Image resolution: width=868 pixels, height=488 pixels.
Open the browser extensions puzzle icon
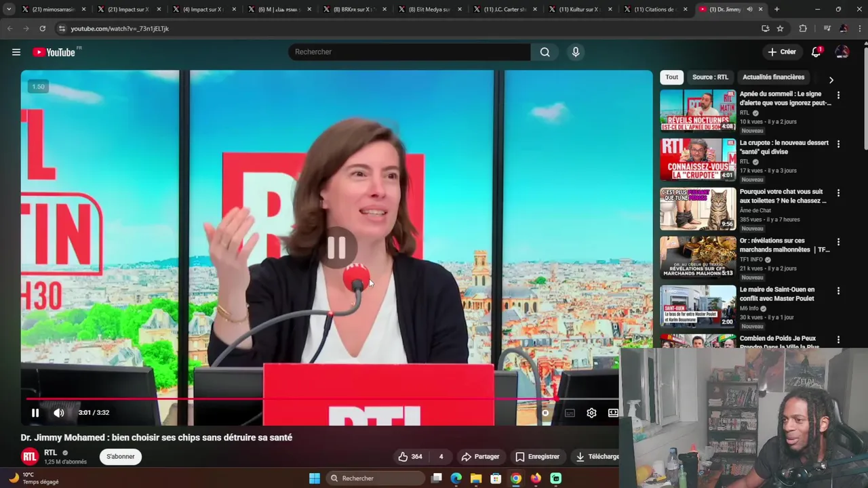coord(803,28)
